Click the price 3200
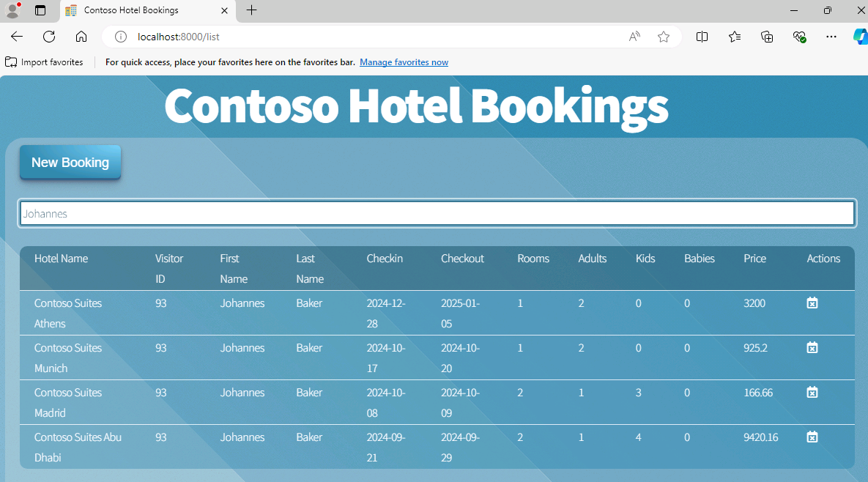The image size is (868, 482). coord(754,303)
